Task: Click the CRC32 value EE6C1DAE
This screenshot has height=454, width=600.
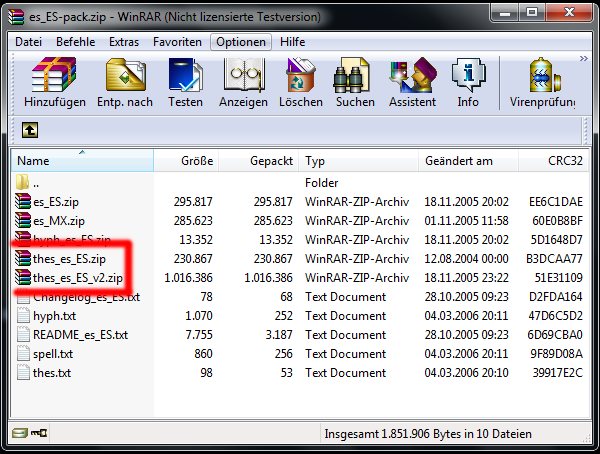Action: pyautogui.click(x=556, y=202)
